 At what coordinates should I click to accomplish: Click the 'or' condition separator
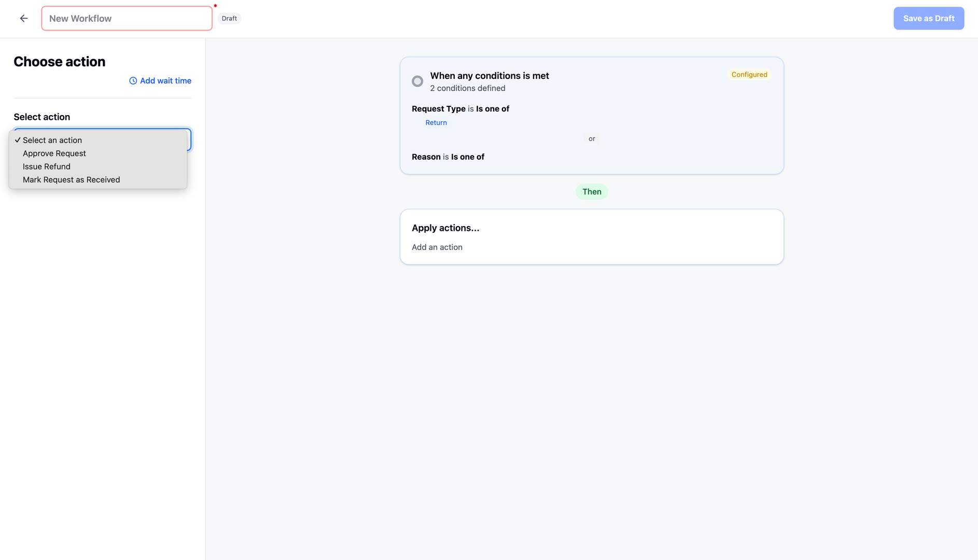tap(592, 139)
